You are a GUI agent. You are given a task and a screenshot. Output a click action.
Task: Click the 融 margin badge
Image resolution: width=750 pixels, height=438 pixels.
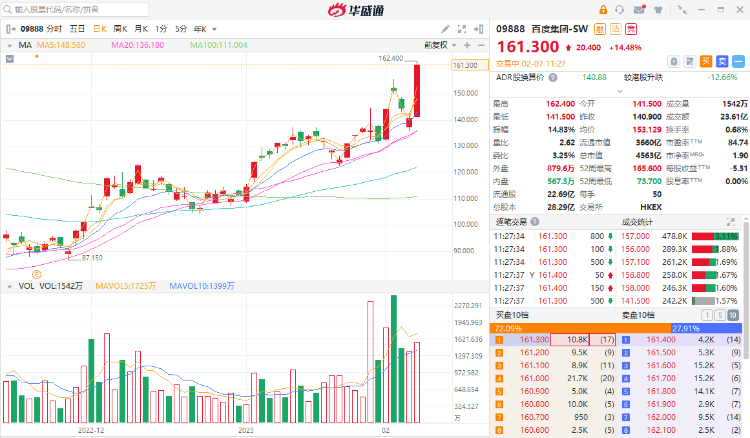(x=599, y=29)
